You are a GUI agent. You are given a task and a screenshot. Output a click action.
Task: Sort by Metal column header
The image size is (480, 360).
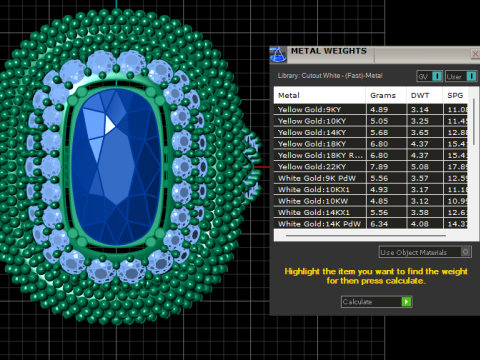tap(319, 95)
